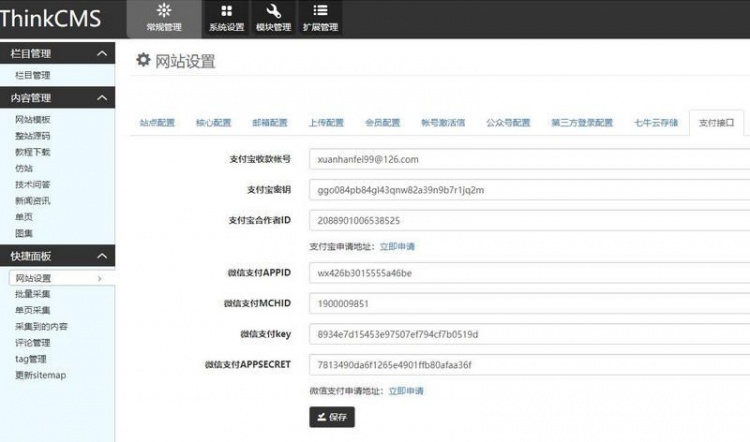Open 扩展管理 list icon menu

click(320, 18)
